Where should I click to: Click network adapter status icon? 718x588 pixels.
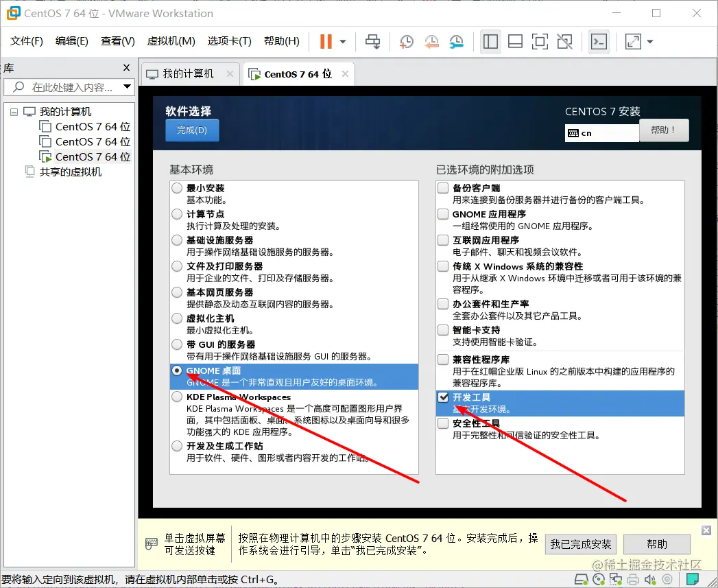click(x=615, y=579)
